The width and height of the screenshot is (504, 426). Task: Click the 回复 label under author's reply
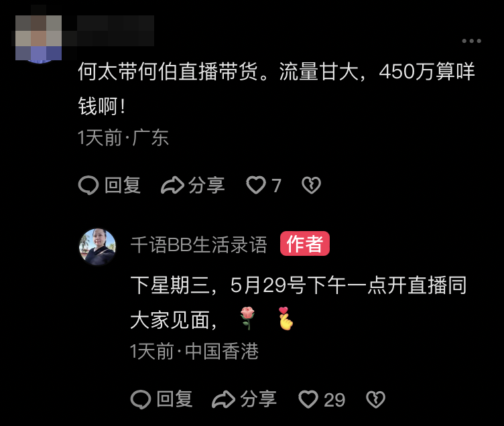(174, 399)
